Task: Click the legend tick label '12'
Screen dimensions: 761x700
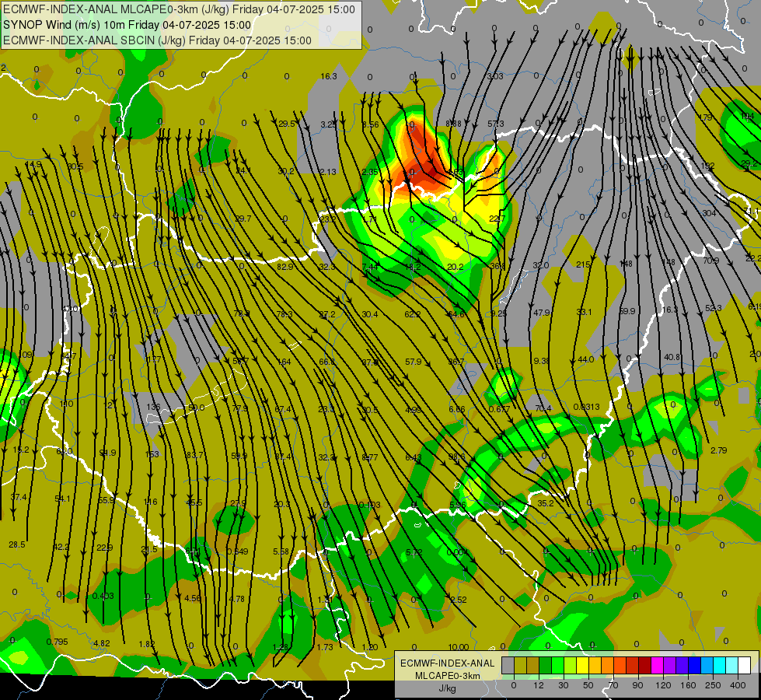Action: pyautogui.click(x=538, y=685)
